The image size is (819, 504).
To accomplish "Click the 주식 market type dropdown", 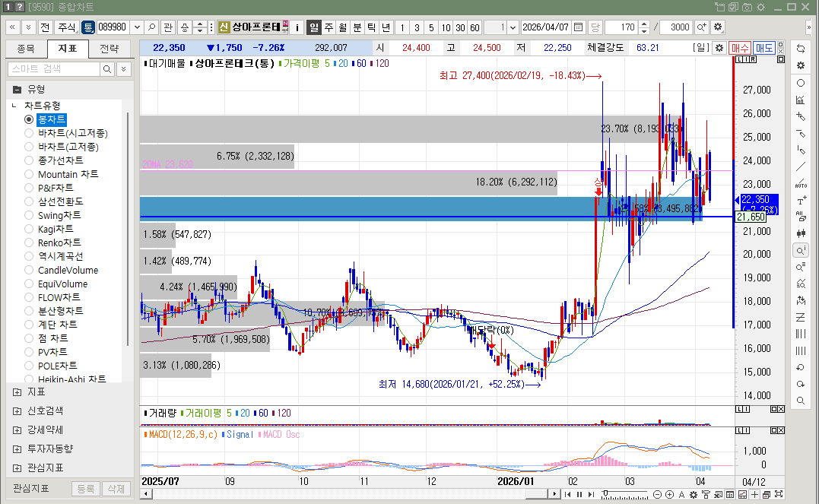I will [68, 27].
